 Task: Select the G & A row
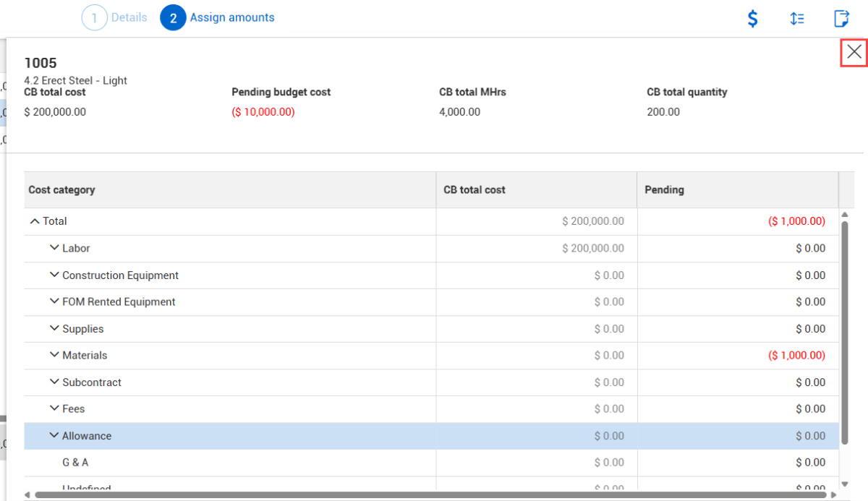(75, 463)
